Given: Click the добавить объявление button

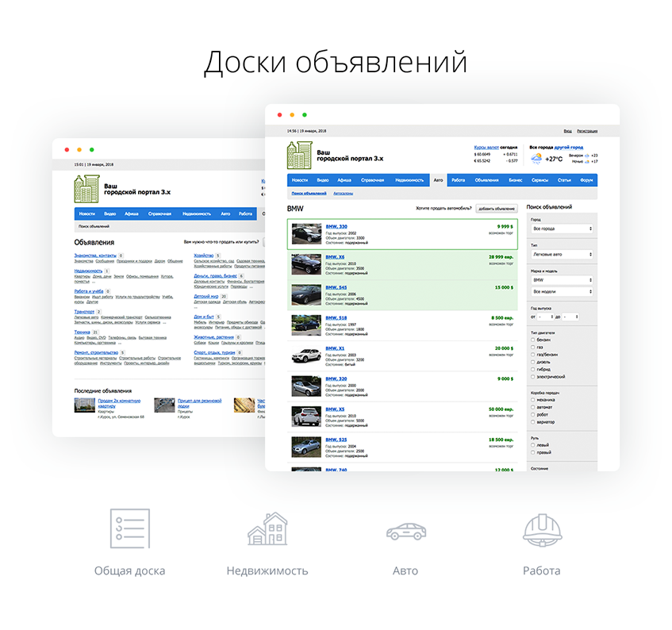Looking at the screenshot, I should click(x=497, y=209).
